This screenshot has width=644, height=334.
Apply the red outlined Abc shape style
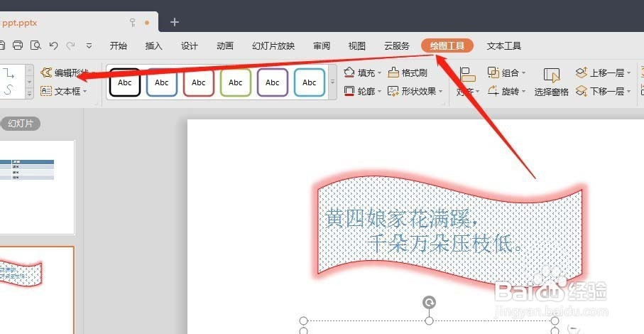[198, 82]
